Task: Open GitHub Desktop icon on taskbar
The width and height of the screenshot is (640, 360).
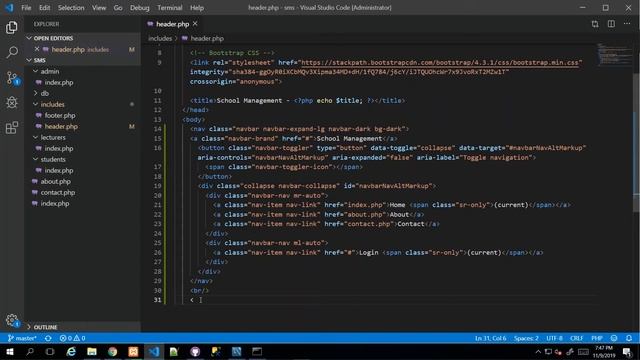Action: pyautogui.click(x=195, y=351)
